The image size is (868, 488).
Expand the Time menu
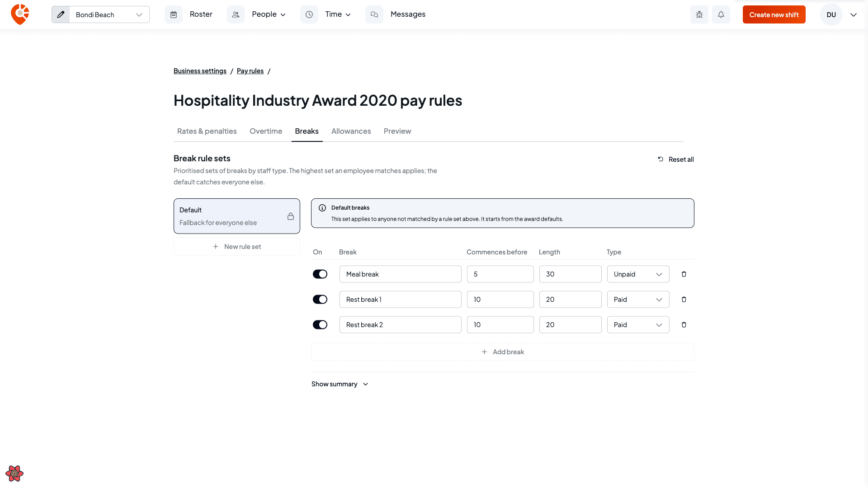tap(338, 14)
